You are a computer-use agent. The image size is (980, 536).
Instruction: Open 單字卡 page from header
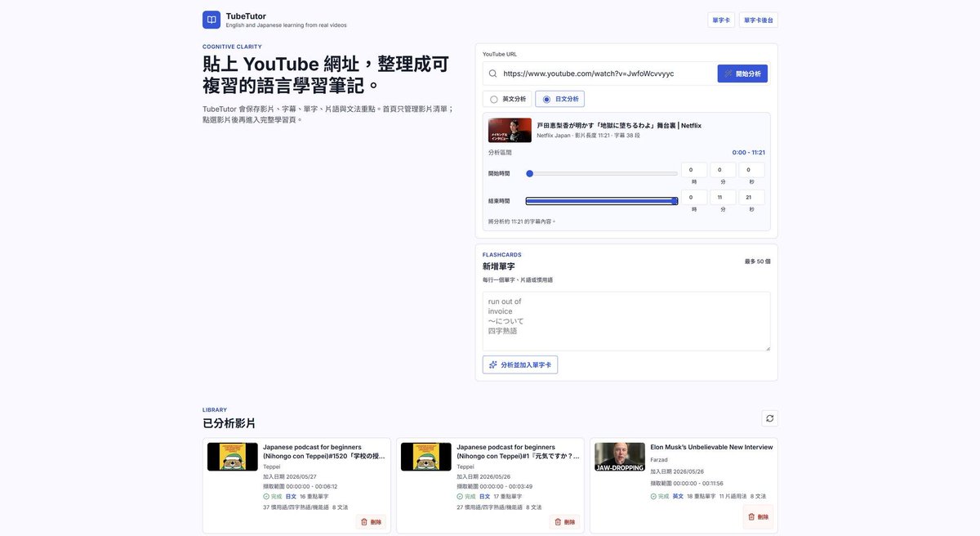pos(721,20)
